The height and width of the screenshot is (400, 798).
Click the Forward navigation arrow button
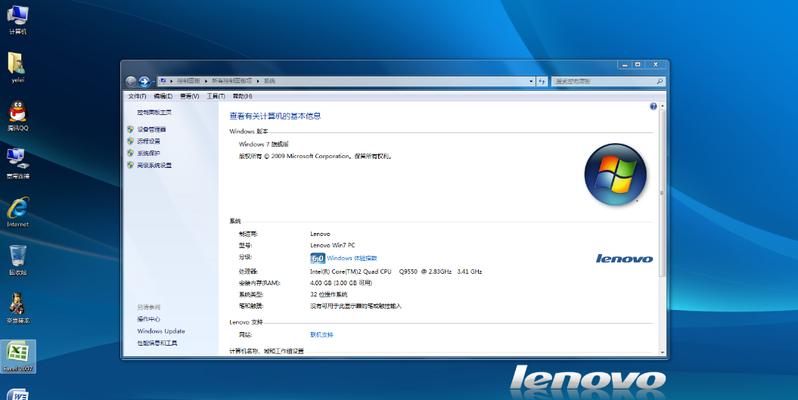144,81
